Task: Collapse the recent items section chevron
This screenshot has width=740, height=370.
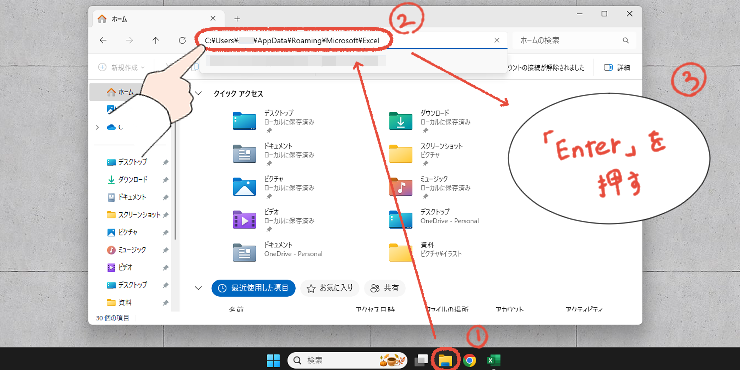Action: (x=199, y=287)
